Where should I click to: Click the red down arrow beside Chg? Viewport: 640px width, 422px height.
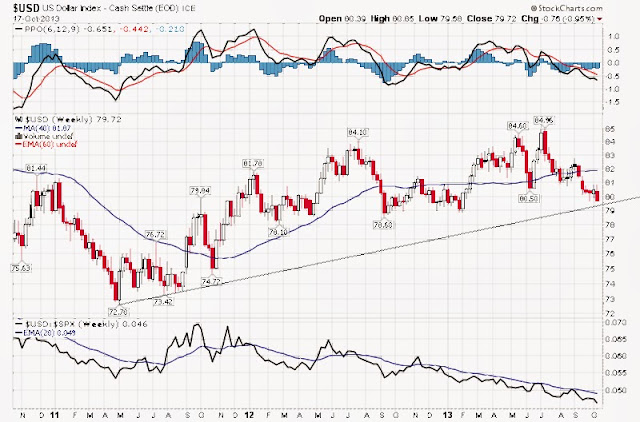pyautogui.click(x=600, y=19)
